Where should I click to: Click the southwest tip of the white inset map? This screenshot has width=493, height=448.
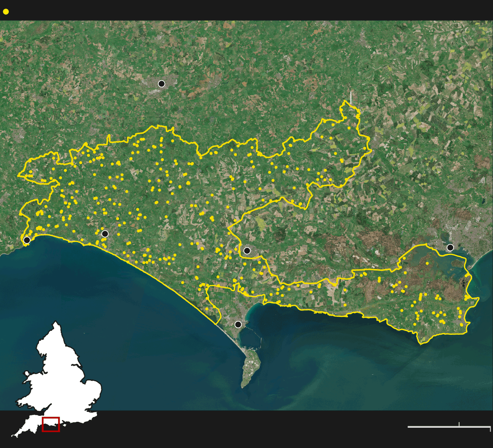(x=14, y=436)
